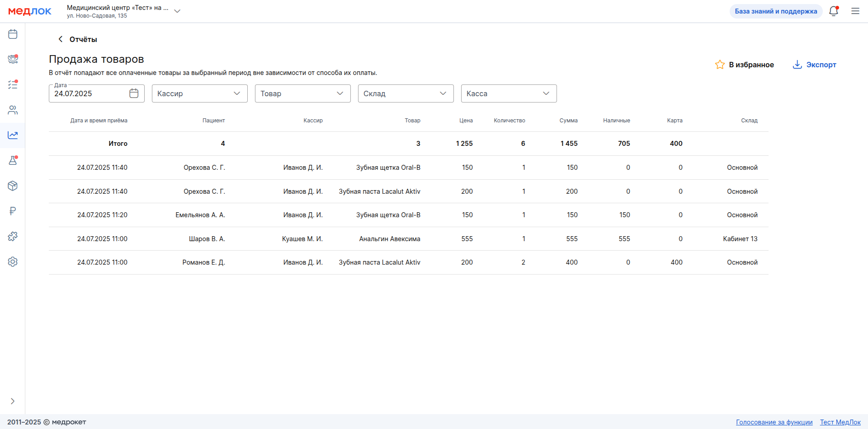The height and width of the screenshot is (429, 868).
Task: Click the Анальгин Авексима product cell
Action: pos(390,239)
